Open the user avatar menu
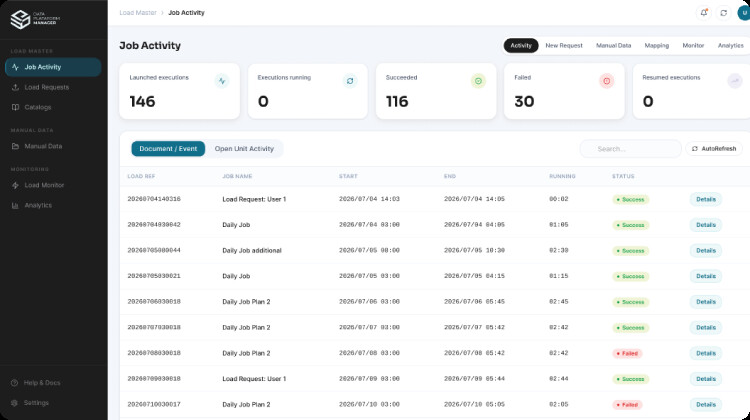 744,13
